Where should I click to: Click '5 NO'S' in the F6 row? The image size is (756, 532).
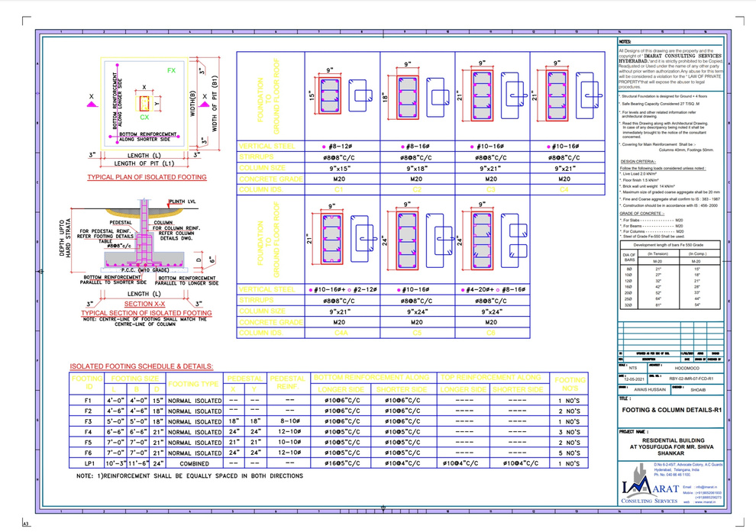click(569, 453)
